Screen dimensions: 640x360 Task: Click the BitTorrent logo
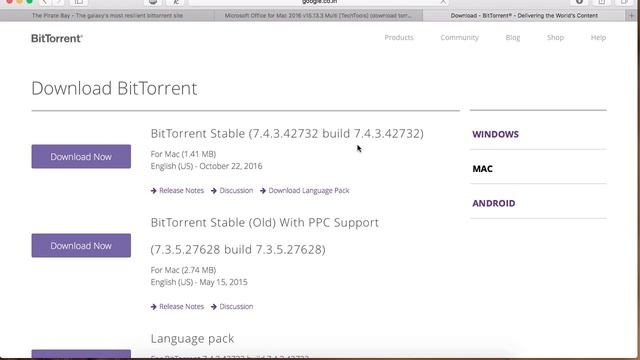click(57, 38)
